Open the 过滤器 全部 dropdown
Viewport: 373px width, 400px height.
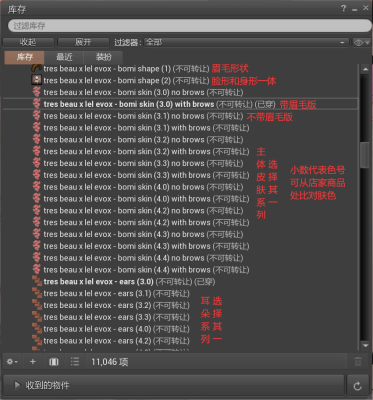(x=246, y=42)
